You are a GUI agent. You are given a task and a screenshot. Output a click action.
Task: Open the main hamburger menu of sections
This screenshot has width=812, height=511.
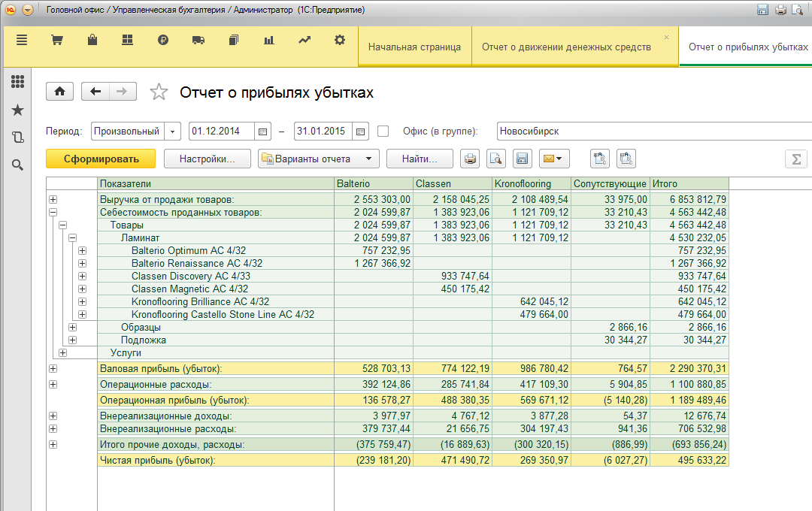pyautogui.click(x=22, y=40)
